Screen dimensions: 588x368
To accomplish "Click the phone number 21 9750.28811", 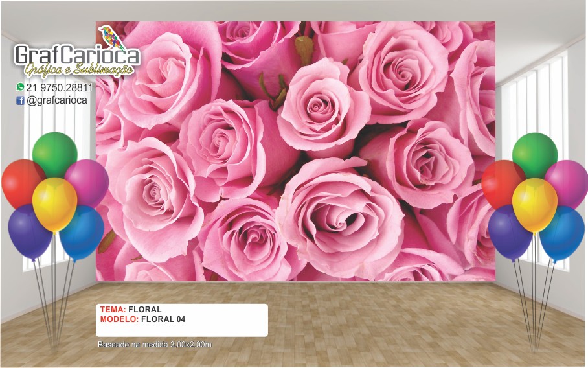I will coord(59,87).
